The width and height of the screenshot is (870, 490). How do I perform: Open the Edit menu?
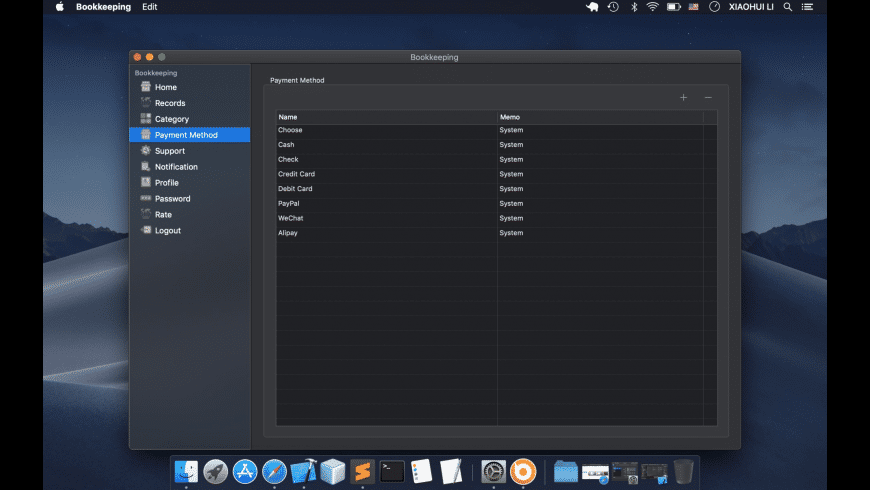[x=149, y=7]
